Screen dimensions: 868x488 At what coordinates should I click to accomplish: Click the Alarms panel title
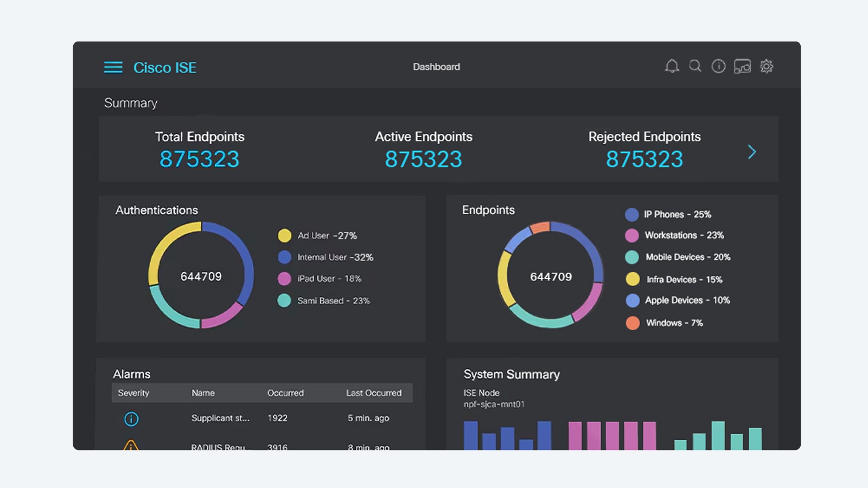(132, 374)
